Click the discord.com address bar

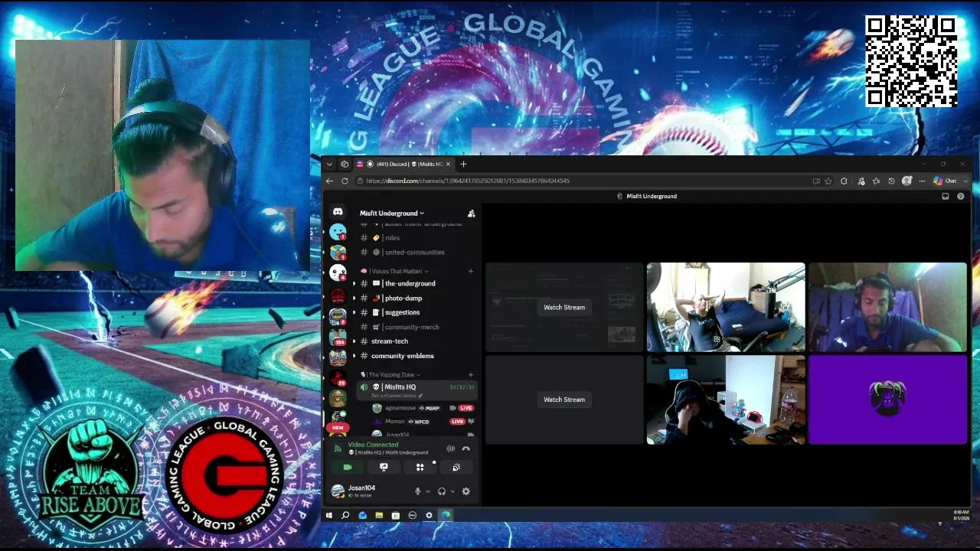(582, 181)
